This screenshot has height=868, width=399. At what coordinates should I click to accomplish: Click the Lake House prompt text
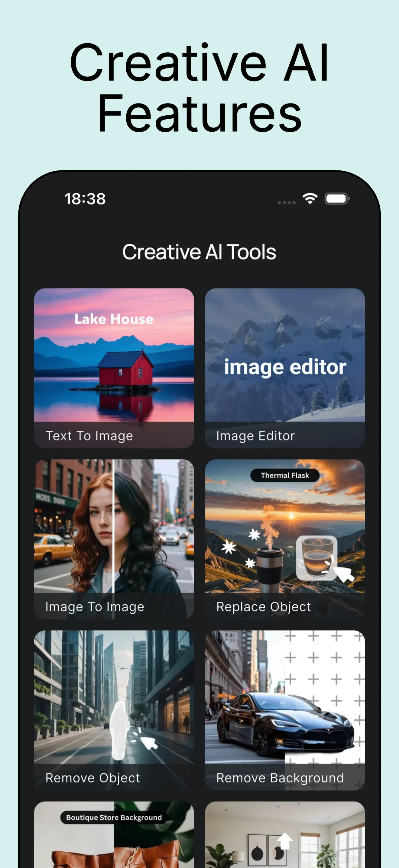[x=114, y=319]
